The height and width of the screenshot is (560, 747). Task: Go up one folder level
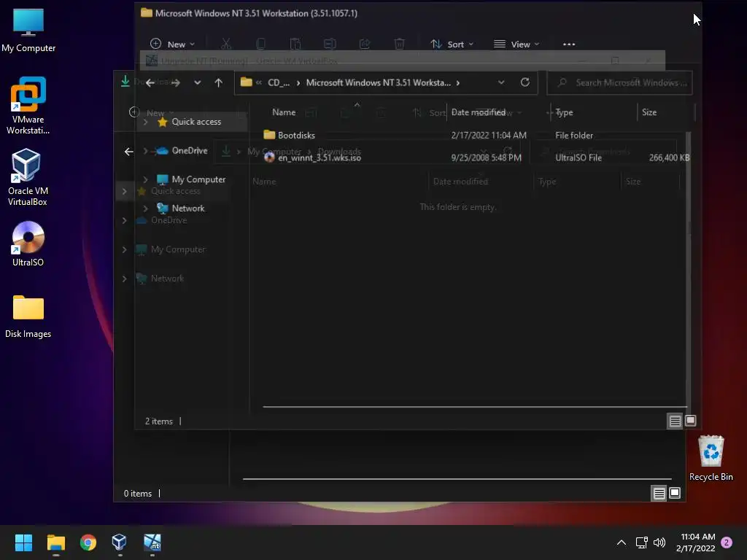218,83
